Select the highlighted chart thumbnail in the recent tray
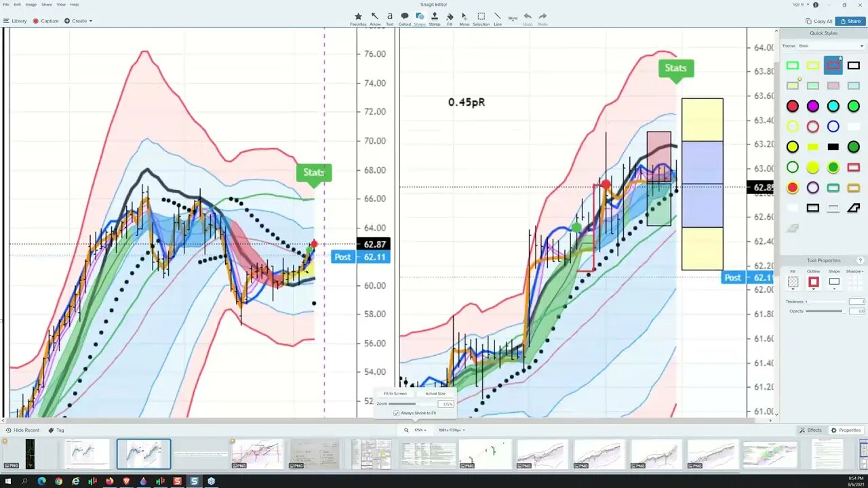 [144, 454]
